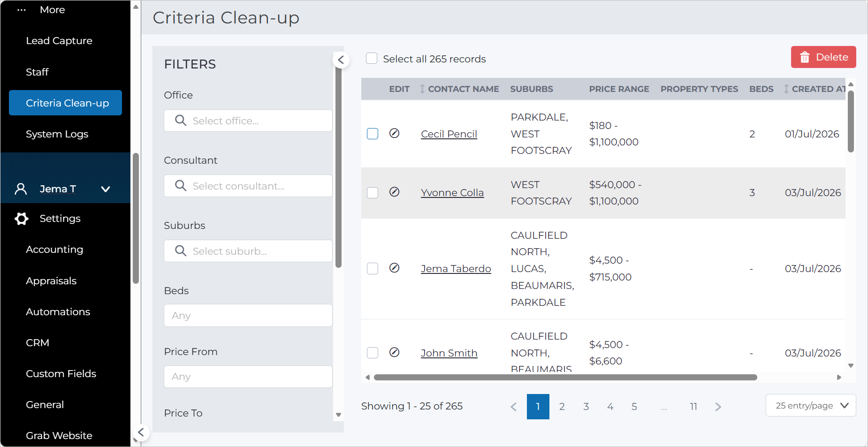Open the Beds Any dropdown
This screenshot has width=868, height=447.
click(x=248, y=315)
